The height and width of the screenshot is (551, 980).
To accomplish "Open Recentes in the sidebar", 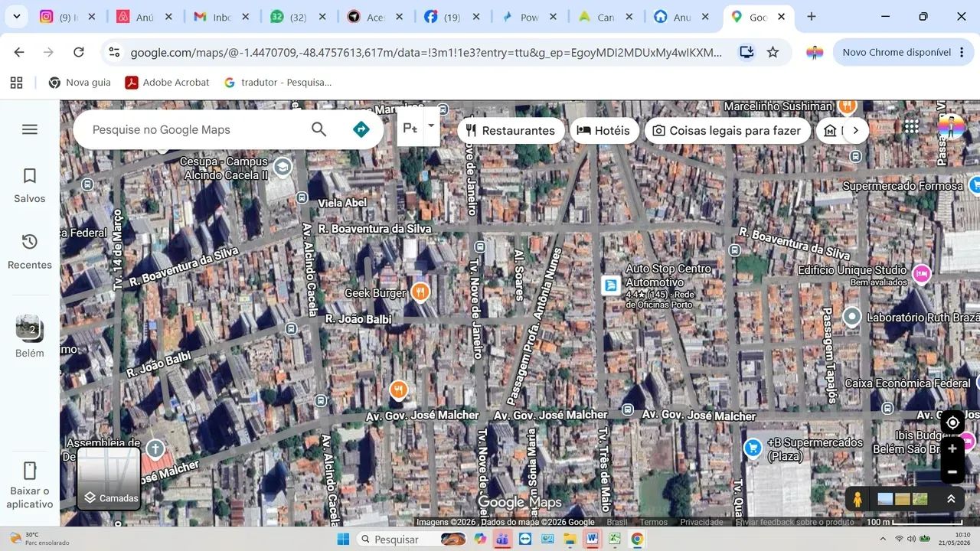I will point(30,252).
